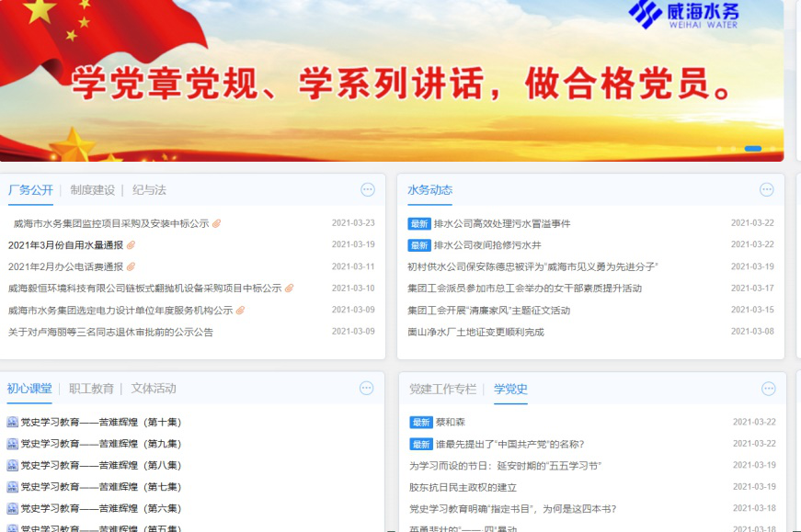
Task: Open 排水公司夜间抢修污水井 news article
Action: pos(487,245)
